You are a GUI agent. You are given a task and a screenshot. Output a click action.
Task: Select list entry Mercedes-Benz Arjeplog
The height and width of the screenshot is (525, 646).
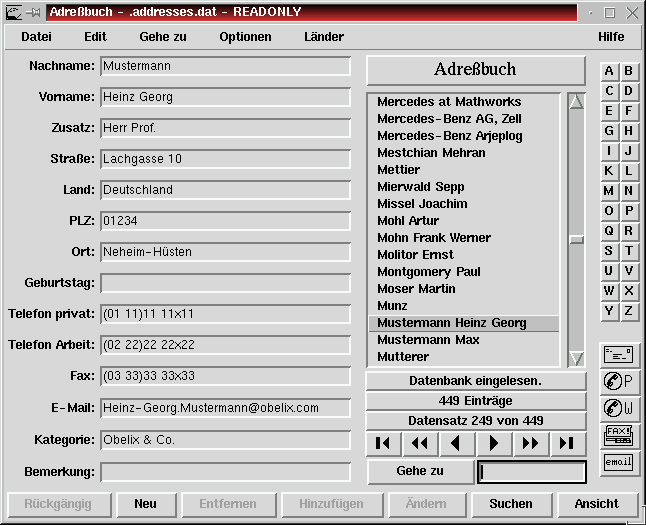pyautogui.click(x=464, y=136)
